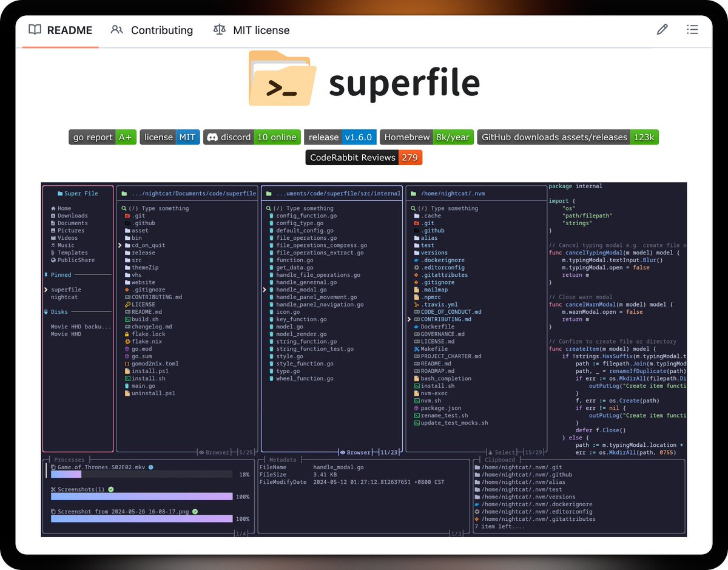Viewport: 728px width, 570px height.
Task: Select the Movie HHD backu... disk
Action: (81, 327)
